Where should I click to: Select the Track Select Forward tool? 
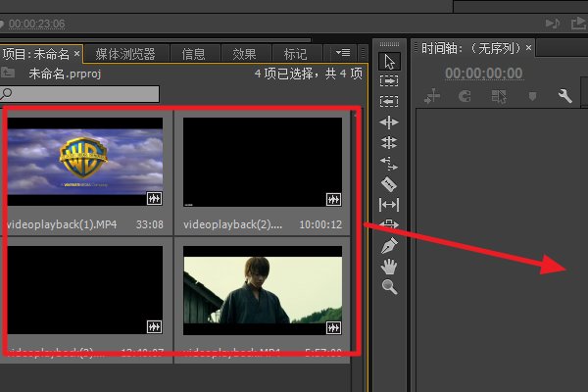tap(389, 81)
